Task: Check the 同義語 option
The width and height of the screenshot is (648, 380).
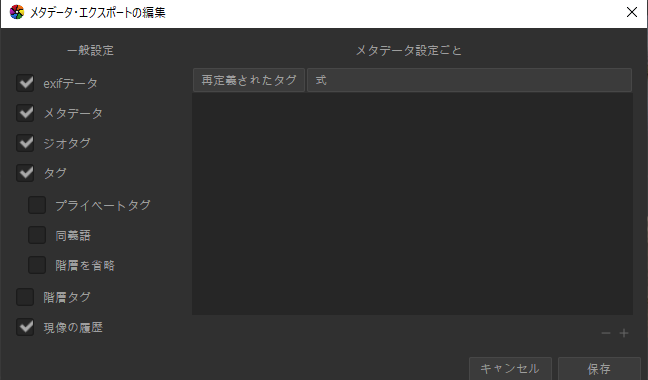Action: pyautogui.click(x=37, y=235)
